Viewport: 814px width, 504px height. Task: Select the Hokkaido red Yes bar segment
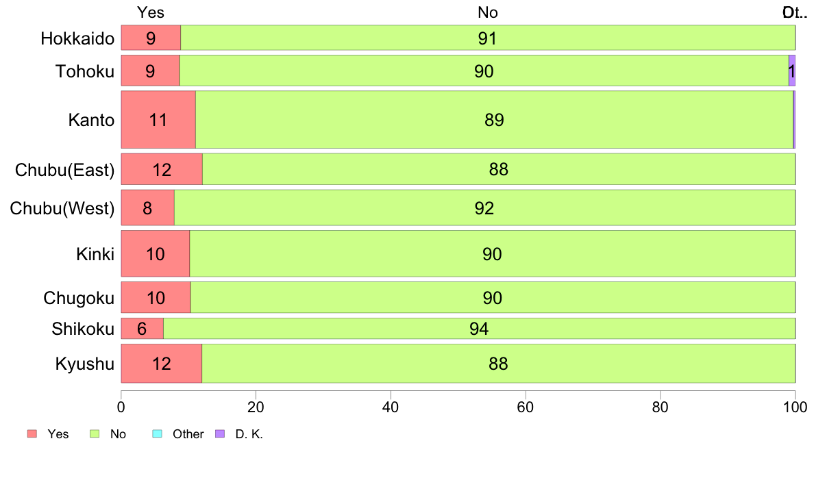tap(151, 38)
